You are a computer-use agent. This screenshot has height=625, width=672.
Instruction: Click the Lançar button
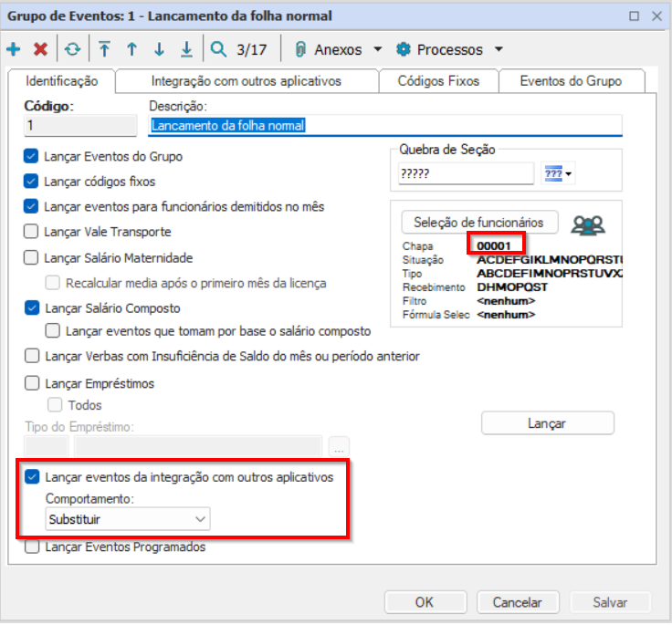point(547,423)
